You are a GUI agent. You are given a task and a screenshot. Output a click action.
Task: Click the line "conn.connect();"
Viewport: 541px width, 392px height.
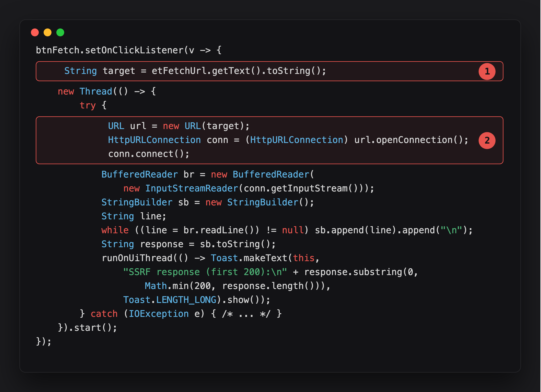149,154
